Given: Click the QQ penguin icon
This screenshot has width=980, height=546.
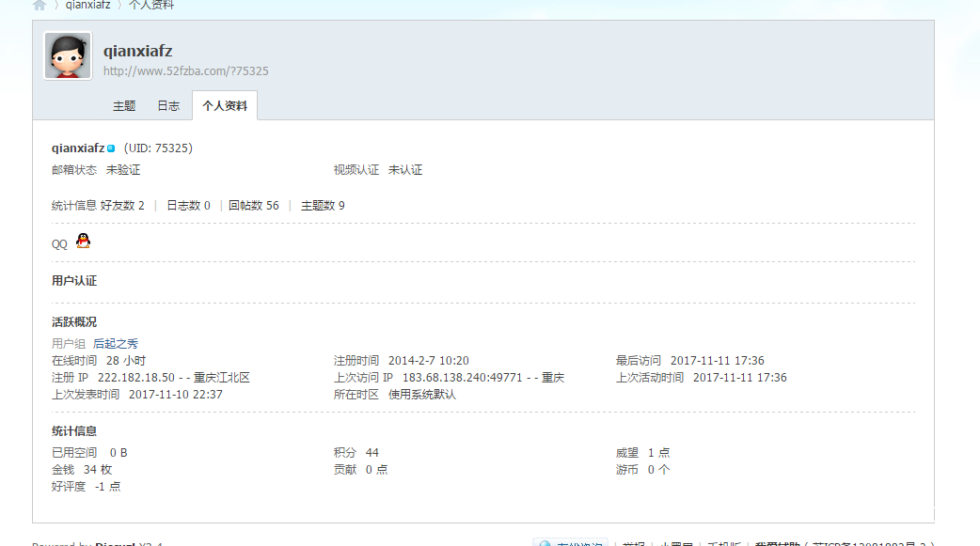Looking at the screenshot, I should (x=83, y=241).
